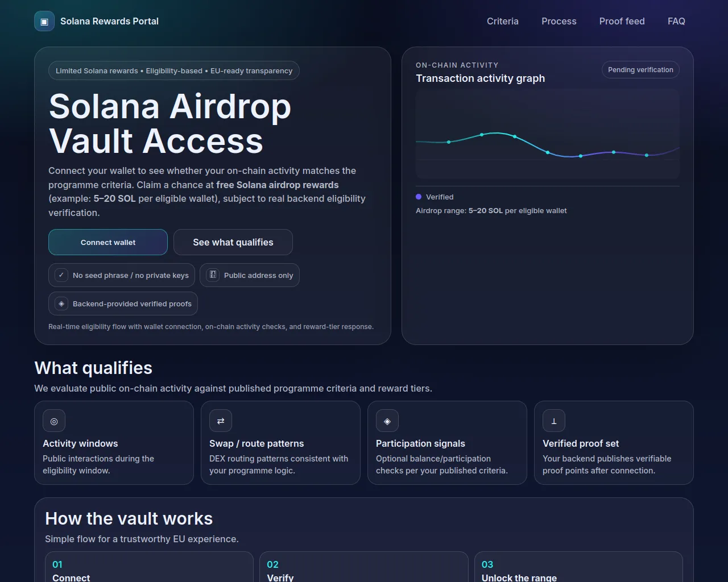Image resolution: width=728 pixels, height=582 pixels.
Task: Click the checkmark icon beside No seed phrase
Action: point(61,275)
